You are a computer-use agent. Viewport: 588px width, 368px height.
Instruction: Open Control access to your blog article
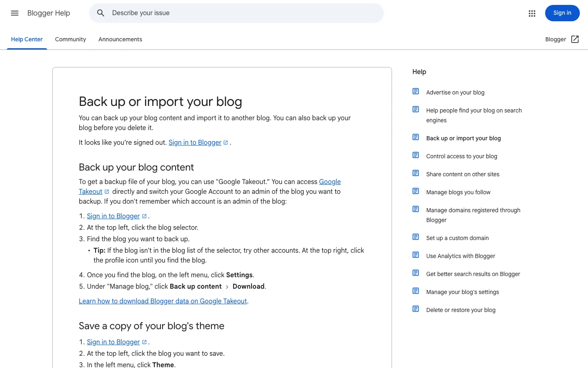[462, 156]
